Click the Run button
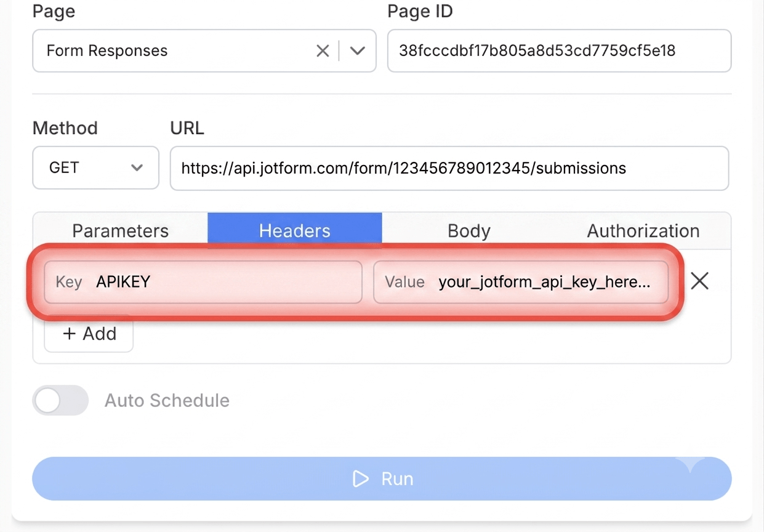The image size is (764, 532). click(x=382, y=479)
